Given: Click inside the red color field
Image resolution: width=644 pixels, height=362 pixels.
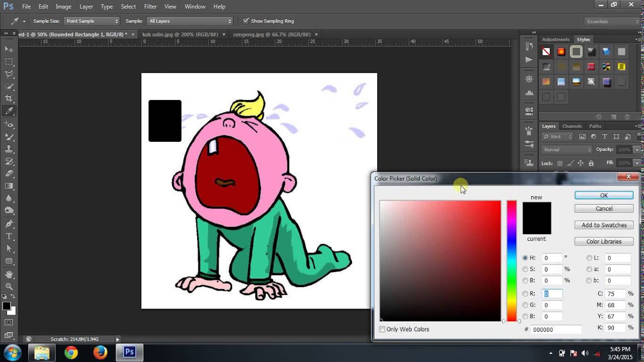Looking at the screenshot, I should 440,261.
